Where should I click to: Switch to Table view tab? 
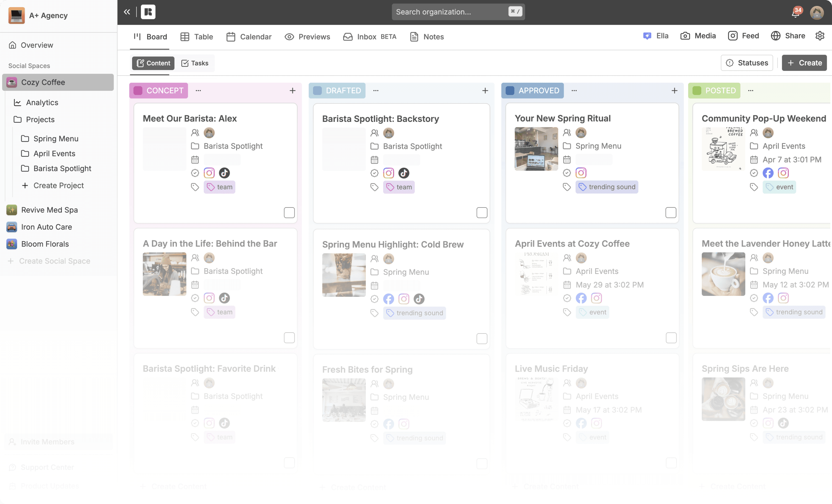tap(197, 37)
